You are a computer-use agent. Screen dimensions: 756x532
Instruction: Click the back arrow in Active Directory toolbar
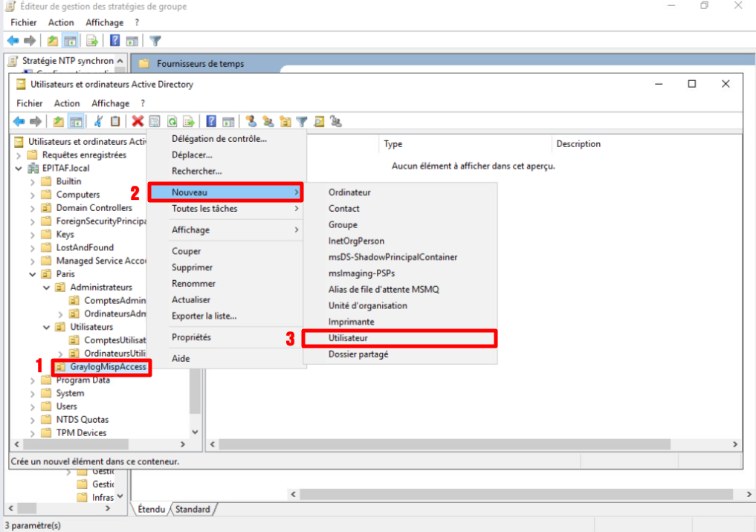(19, 122)
